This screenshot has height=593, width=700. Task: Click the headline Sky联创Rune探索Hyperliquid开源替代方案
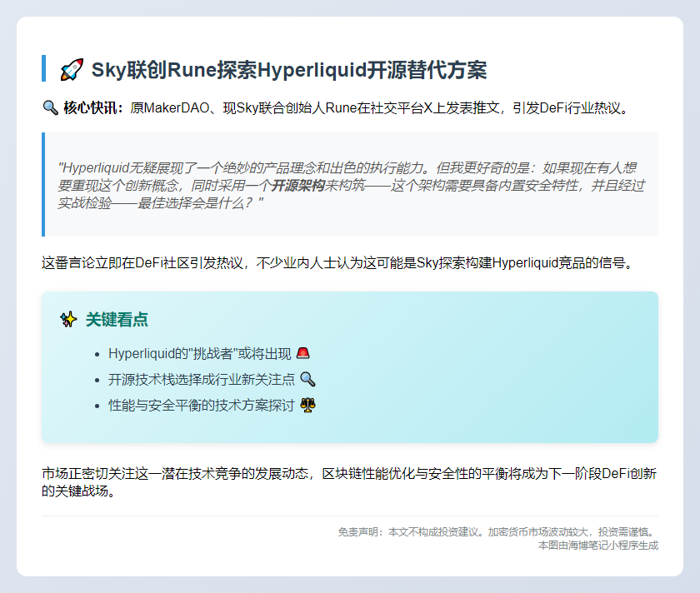pyautogui.click(x=289, y=70)
